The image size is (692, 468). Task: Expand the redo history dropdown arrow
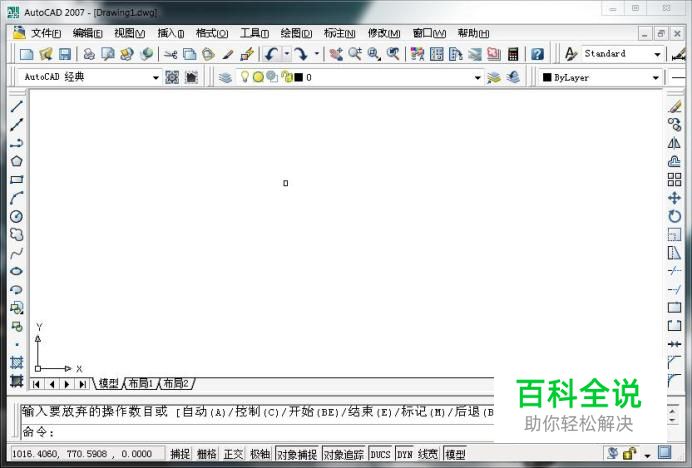[x=316, y=54]
